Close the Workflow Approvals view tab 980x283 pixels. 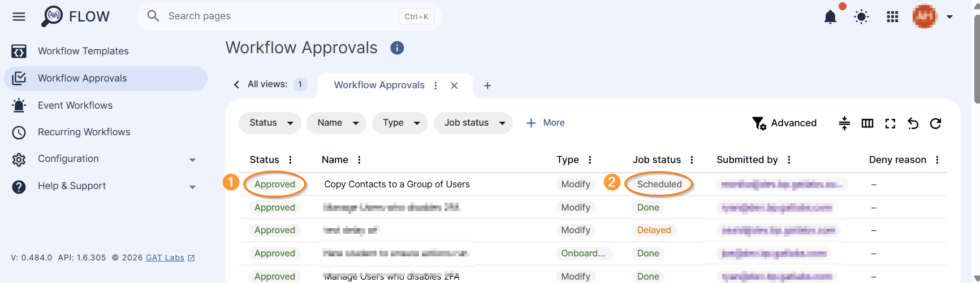point(454,85)
